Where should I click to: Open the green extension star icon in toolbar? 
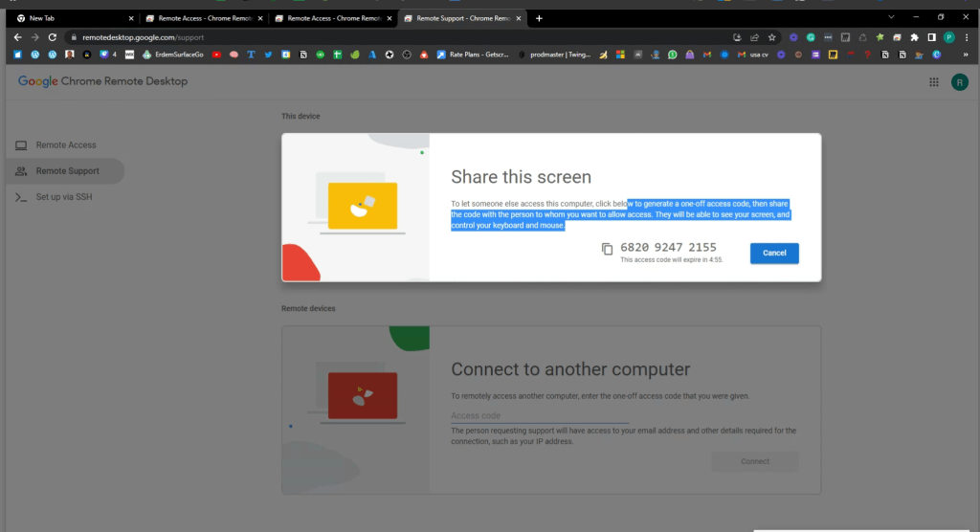[880, 37]
